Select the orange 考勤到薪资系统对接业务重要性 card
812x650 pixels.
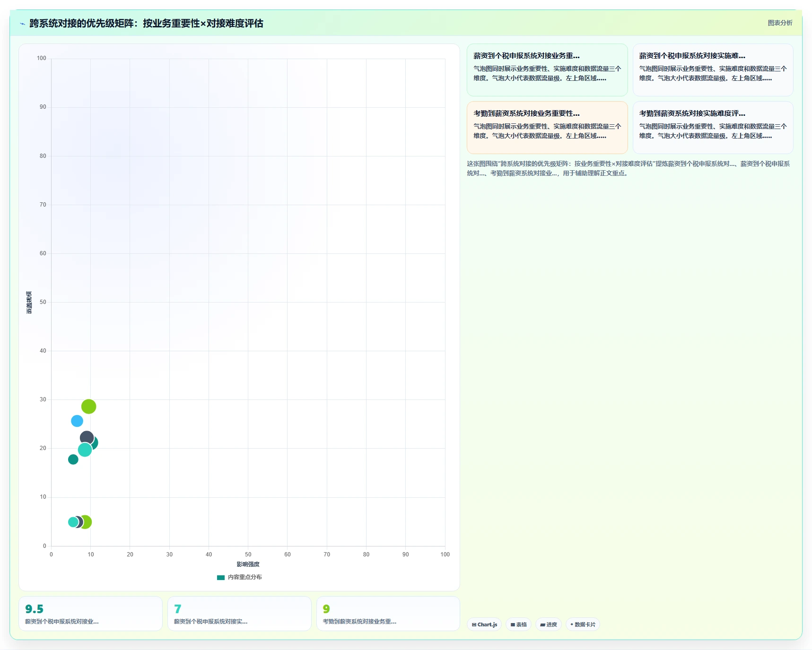[547, 128]
